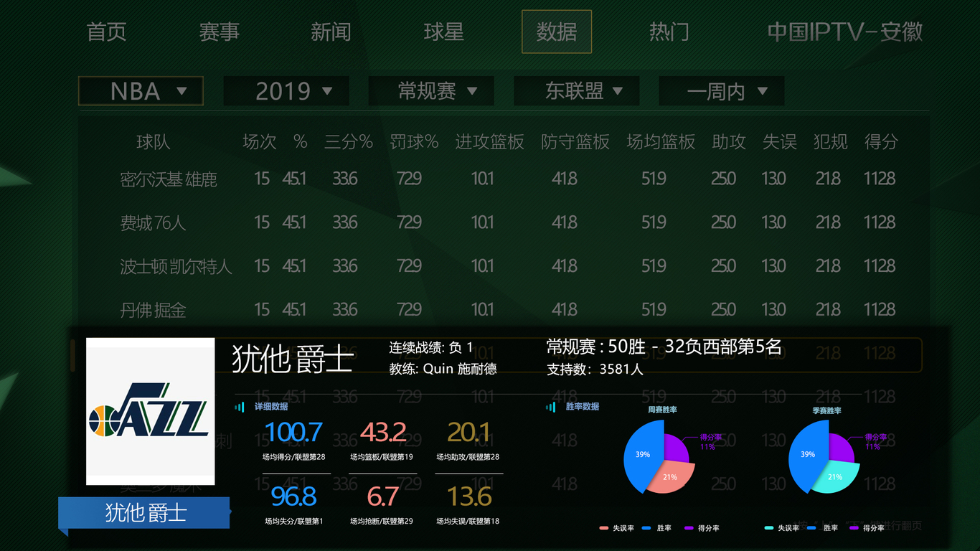The image size is (980, 551).
Task: Click the 场均失误/联盟第18 label
Action: tap(468, 521)
